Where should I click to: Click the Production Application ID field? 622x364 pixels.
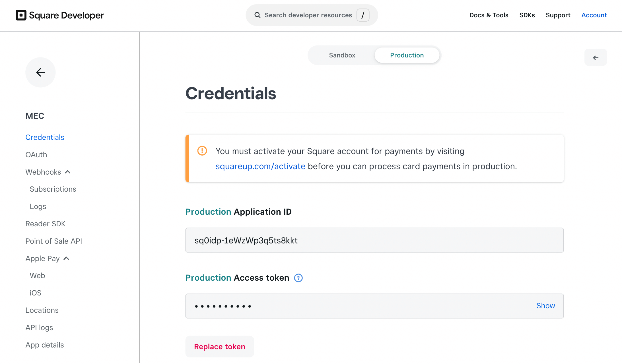click(374, 240)
